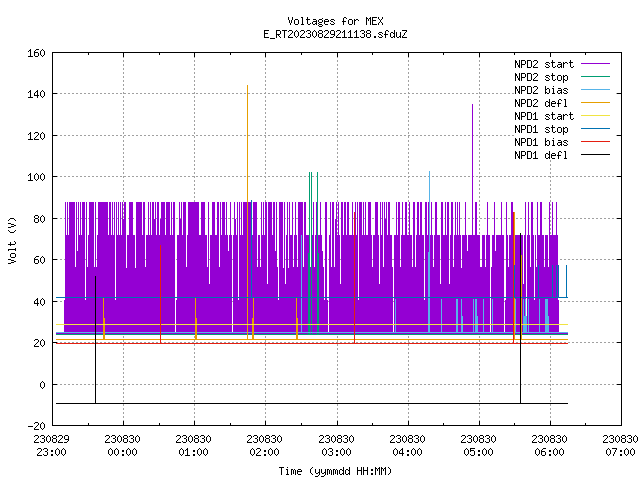Screen dimensions: 640x480
Task: Click the X-axis tick label '05:00'
Action: [478, 453]
